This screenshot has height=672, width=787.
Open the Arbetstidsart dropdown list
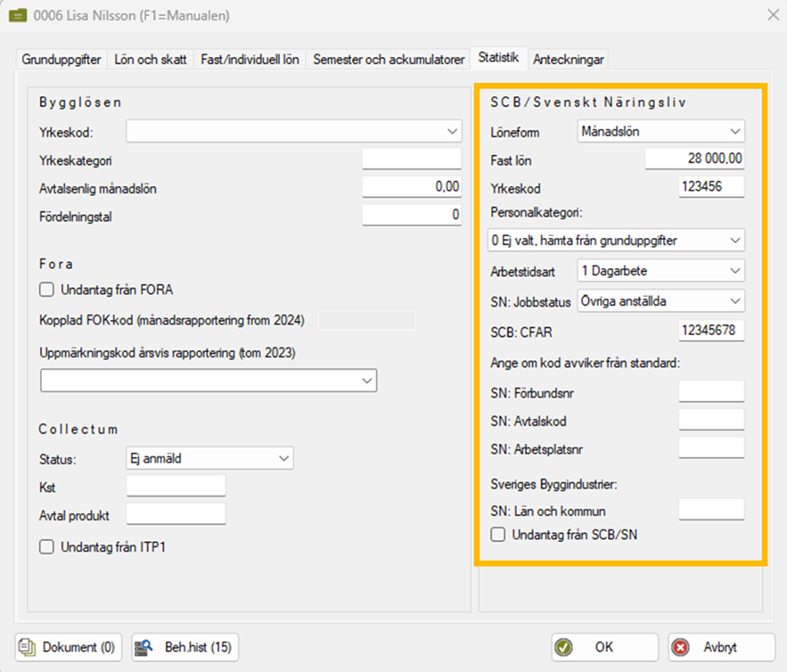pos(734,270)
